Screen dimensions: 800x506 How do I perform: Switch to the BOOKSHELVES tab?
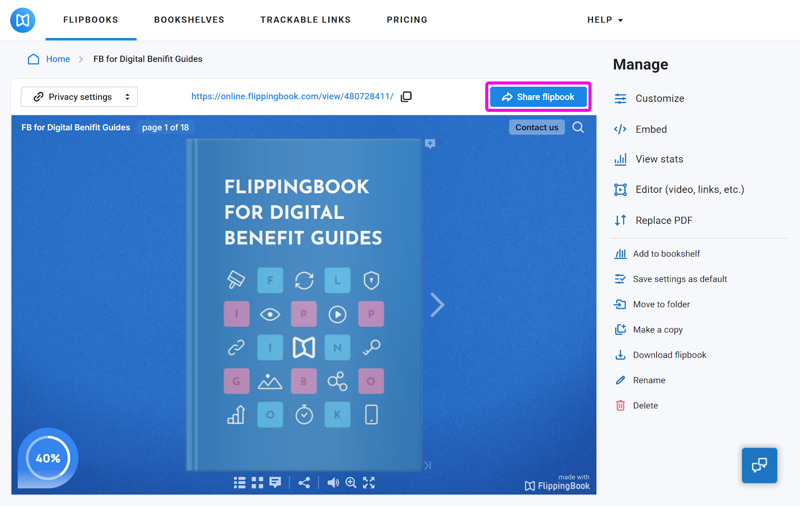189,20
